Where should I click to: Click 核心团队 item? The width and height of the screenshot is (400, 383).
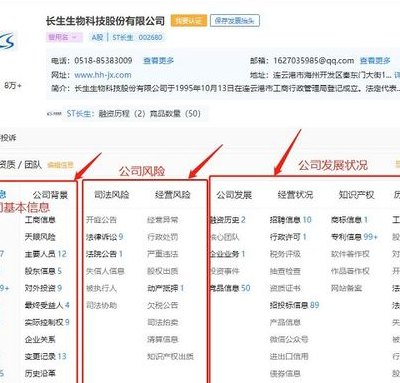pyautogui.click(x=224, y=237)
